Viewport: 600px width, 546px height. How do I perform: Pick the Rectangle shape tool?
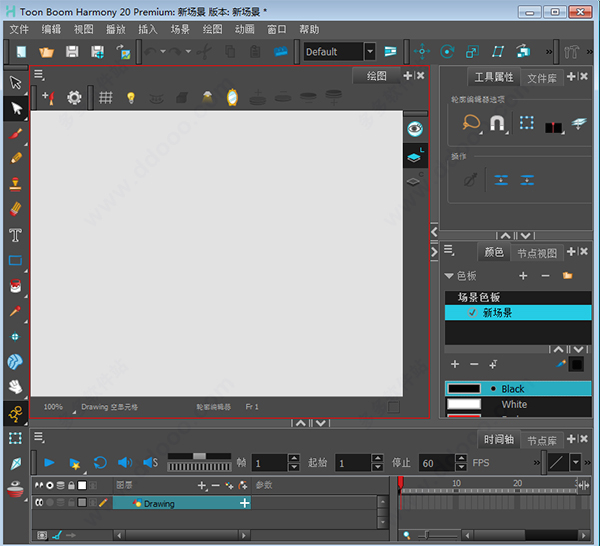15,262
